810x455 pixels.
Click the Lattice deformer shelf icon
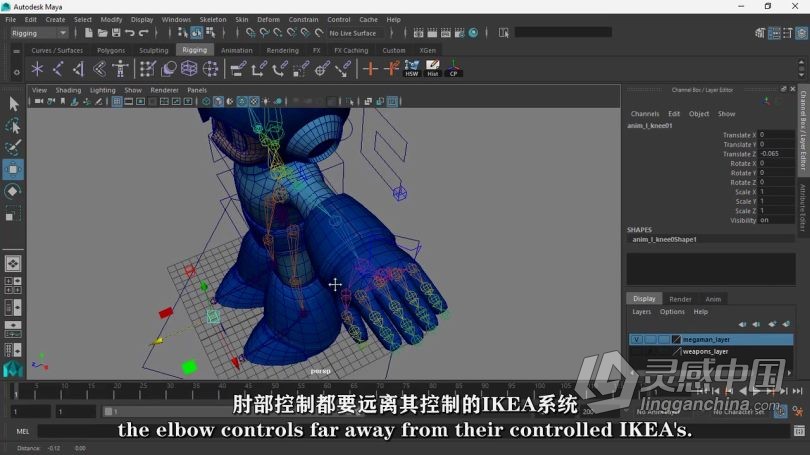189,69
